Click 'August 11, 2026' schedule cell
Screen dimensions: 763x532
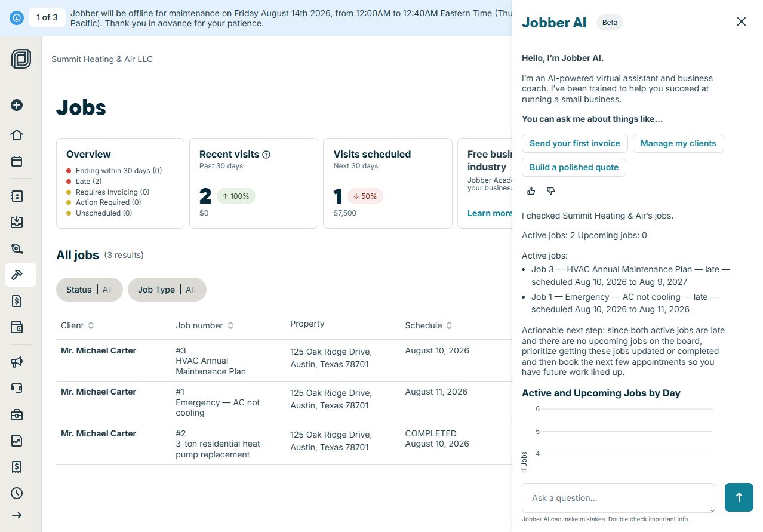(436, 392)
